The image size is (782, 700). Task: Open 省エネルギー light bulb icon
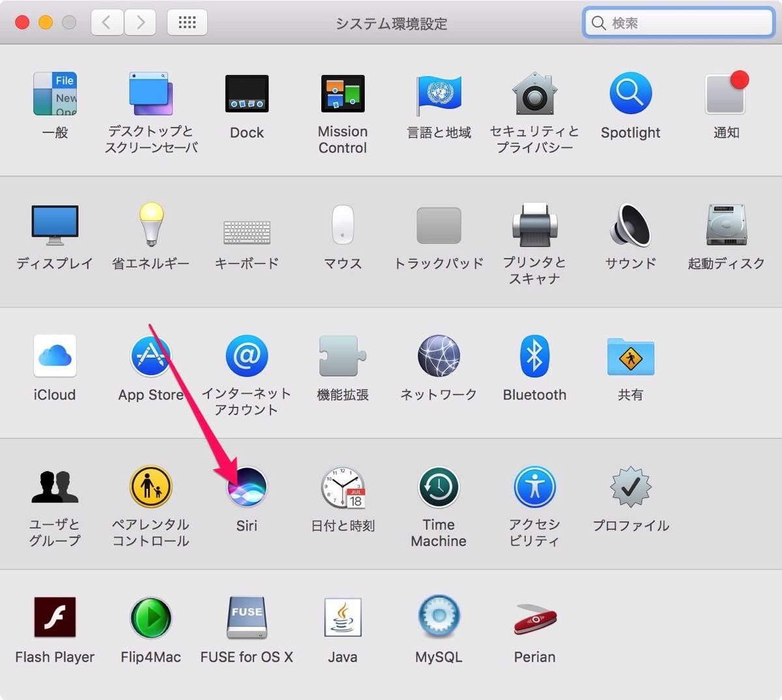point(151,225)
